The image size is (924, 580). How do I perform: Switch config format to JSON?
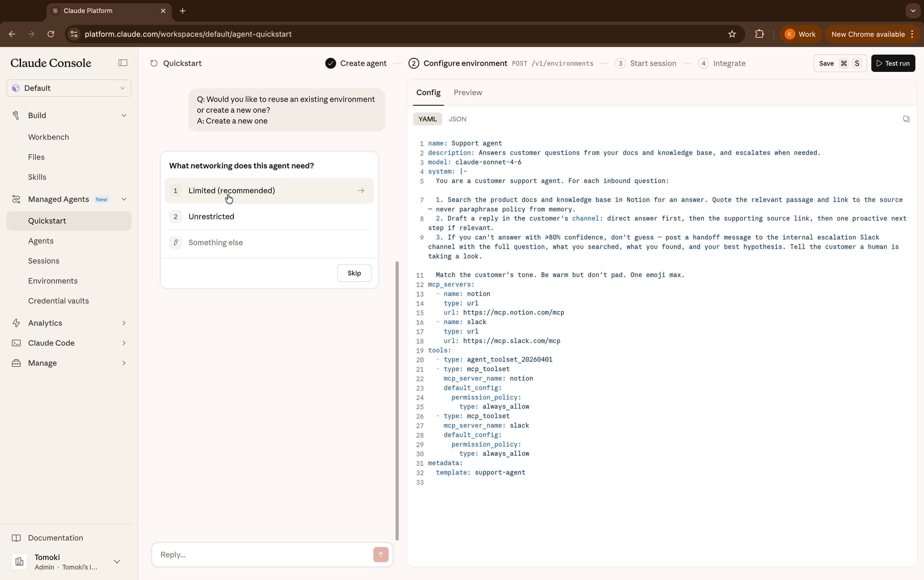pos(457,119)
